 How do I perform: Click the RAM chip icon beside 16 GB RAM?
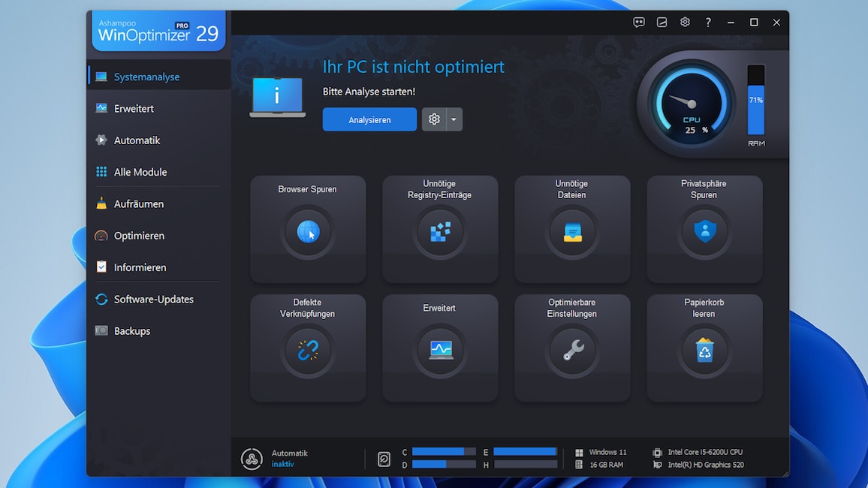pyautogui.click(x=579, y=465)
